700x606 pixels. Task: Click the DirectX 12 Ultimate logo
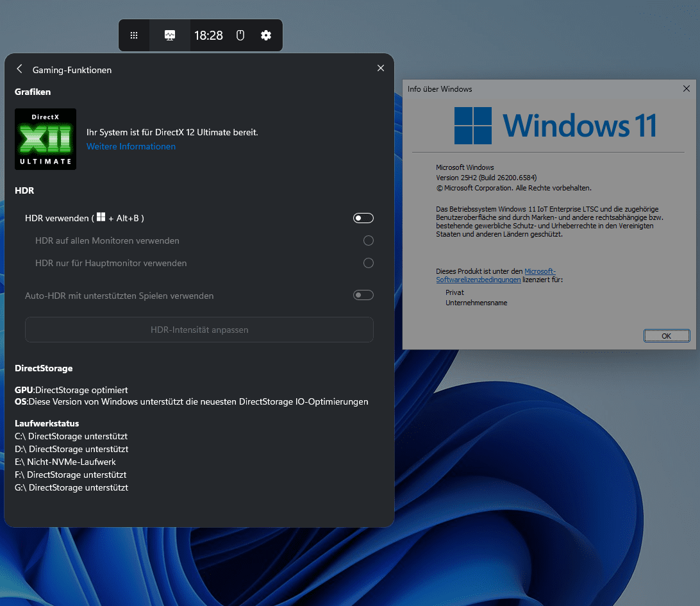(46, 139)
